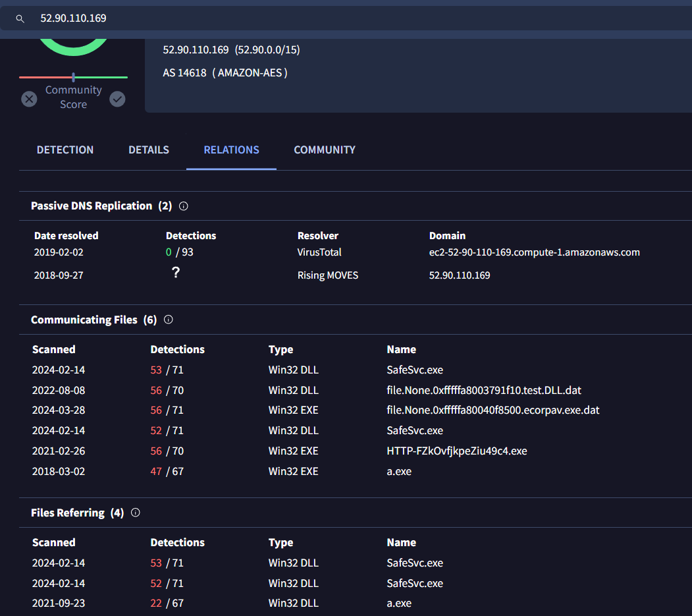Click a.exe in the Communicating Files list
This screenshot has height=616, width=692.
pyautogui.click(x=399, y=471)
